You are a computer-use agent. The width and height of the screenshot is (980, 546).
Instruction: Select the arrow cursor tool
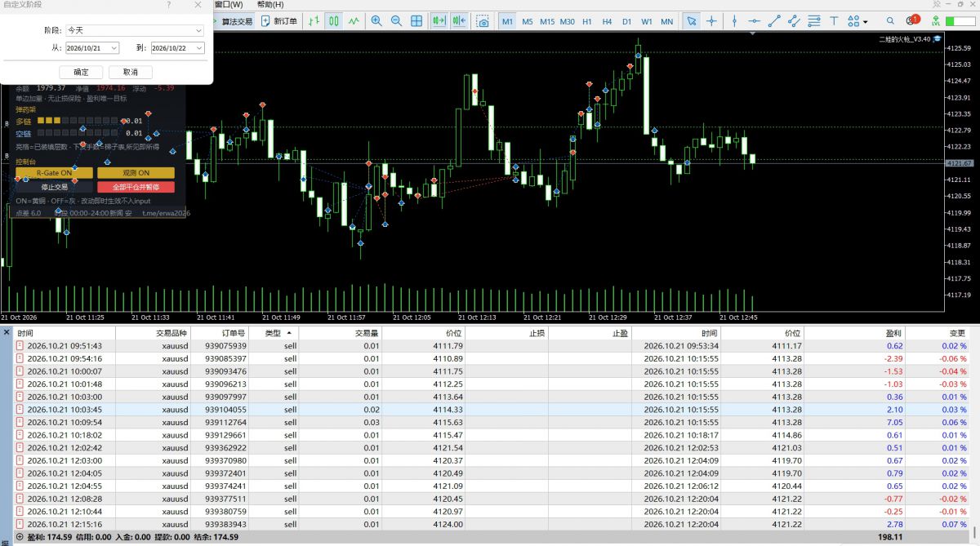click(691, 21)
